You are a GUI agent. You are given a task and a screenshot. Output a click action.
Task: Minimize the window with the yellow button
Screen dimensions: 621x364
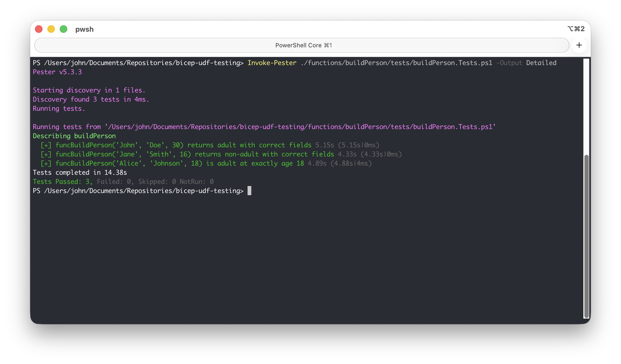point(51,29)
